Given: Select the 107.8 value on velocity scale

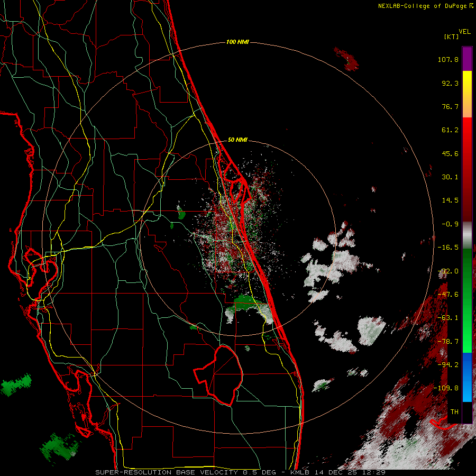Looking at the screenshot, I should click(448, 59).
